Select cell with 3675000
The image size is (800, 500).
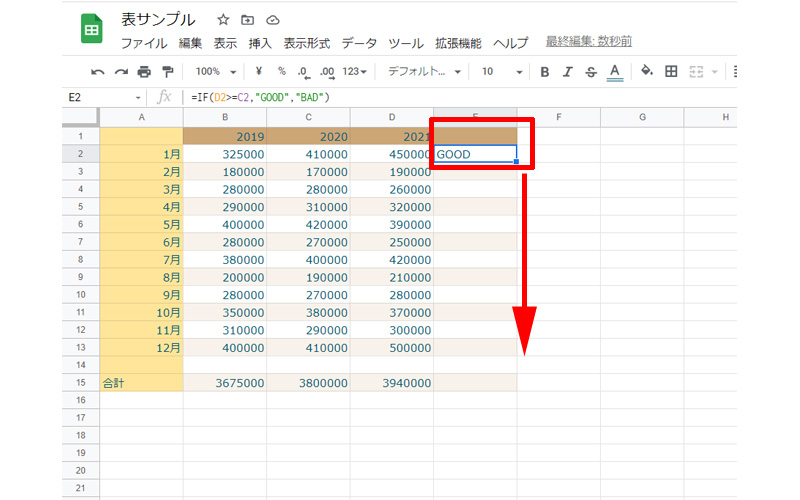225,383
